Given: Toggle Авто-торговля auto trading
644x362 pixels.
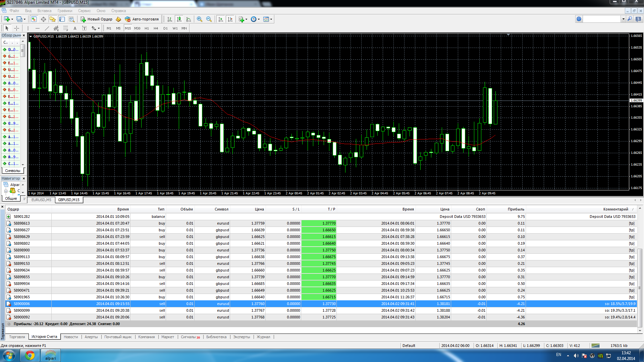Looking at the screenshot, I should [142, 19].
